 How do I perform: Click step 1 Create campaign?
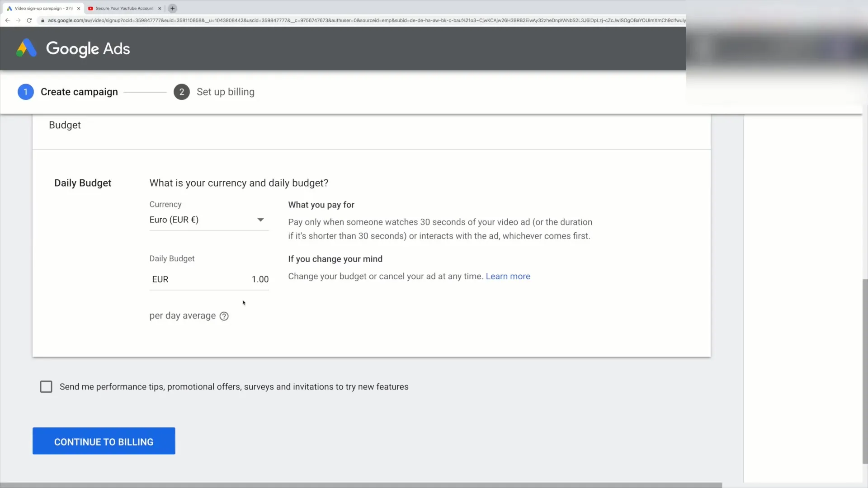click(x=68, y=92)
